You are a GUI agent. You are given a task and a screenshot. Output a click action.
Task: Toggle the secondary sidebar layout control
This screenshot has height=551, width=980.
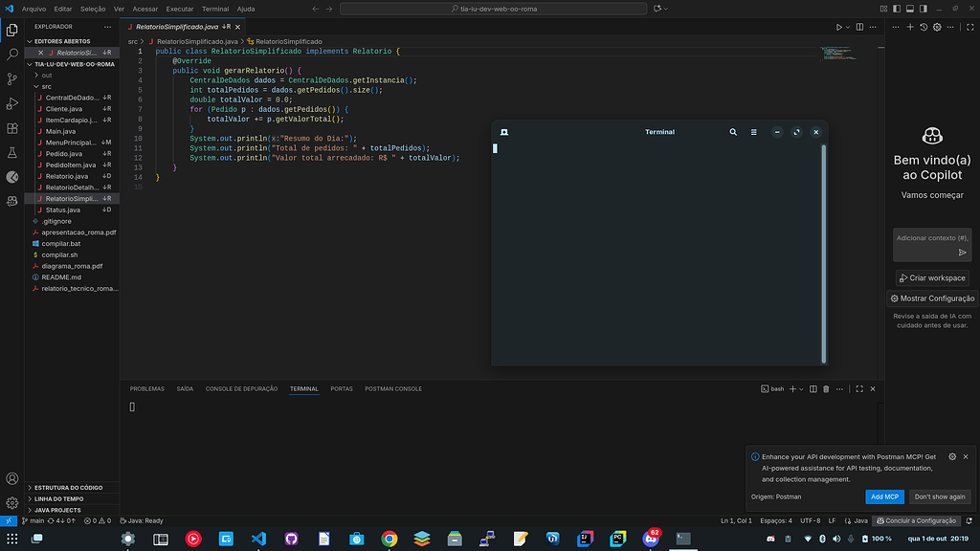tap(924, 9)
